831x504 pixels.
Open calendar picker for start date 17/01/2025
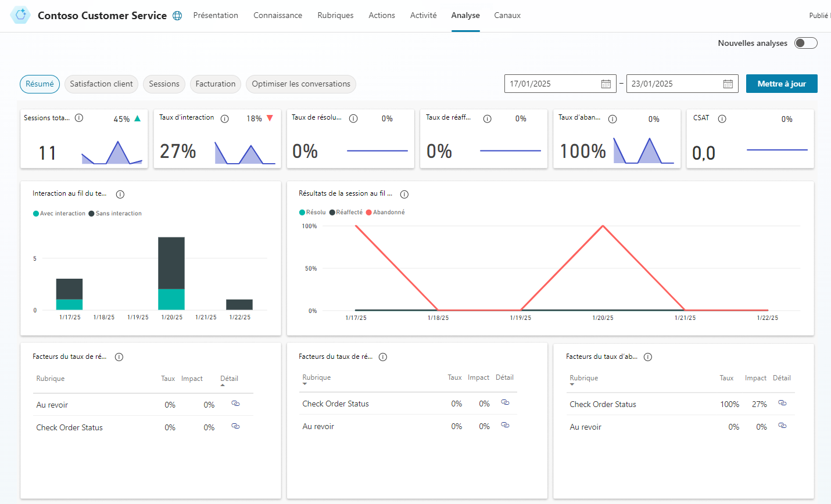[606, 84]
